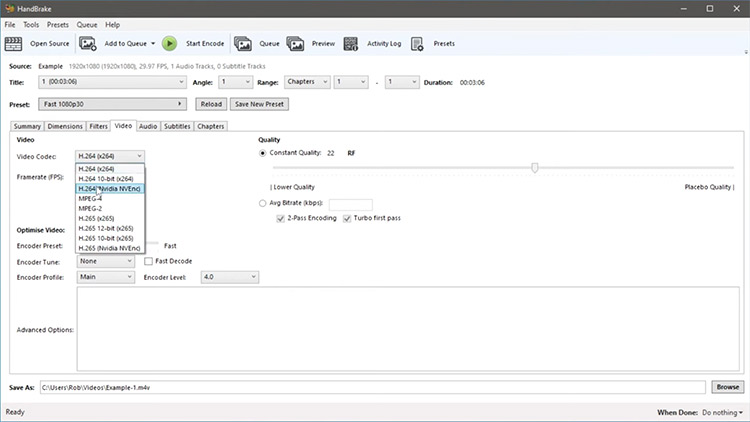The image size is (750, 422).
Task: Open the Angle dropdown
Action: tap(235, 82)
